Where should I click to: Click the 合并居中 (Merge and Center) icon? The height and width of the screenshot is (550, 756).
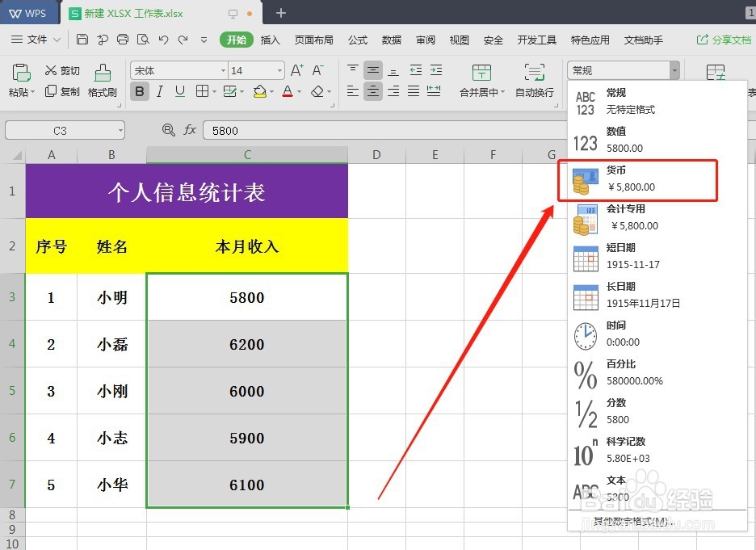pyautogui.click(x=482, y=82)
